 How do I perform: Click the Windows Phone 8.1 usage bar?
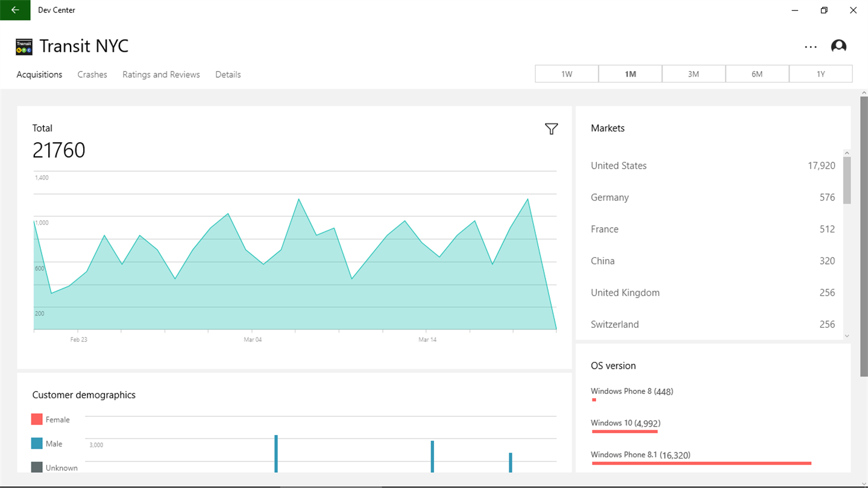pos(702,463)
